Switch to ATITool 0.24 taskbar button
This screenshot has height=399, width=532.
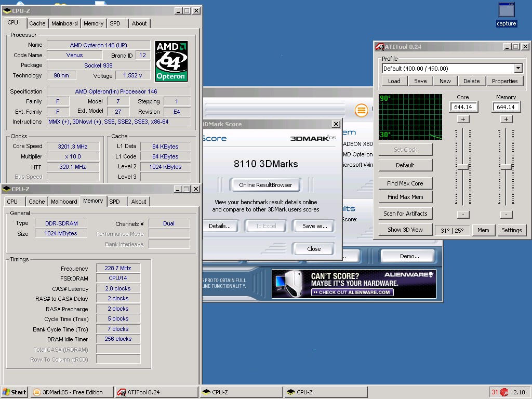(x=156, y=392)
